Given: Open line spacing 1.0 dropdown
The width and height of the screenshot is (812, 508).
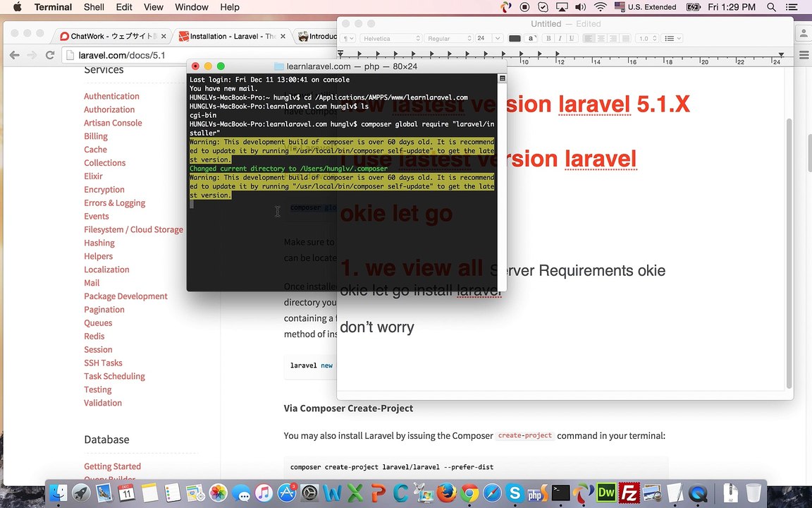Looking at the screenshot, I should point(647,38).
